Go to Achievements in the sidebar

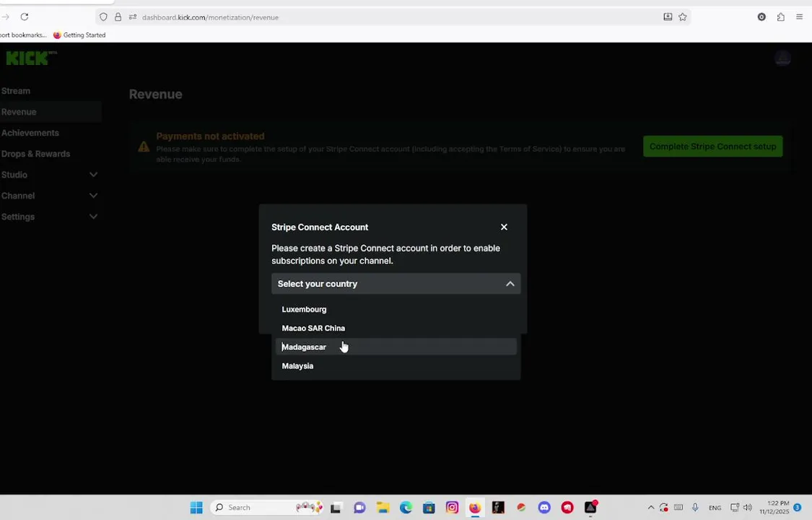coord(30,133)
